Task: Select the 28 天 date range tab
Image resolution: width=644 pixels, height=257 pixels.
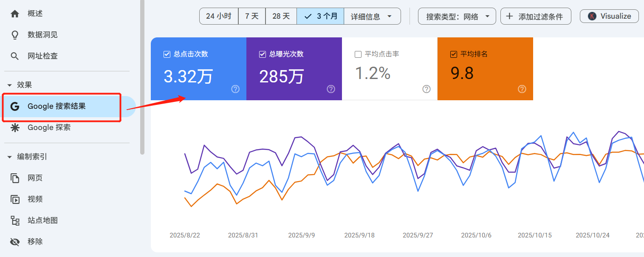Action: click(281, 16)
